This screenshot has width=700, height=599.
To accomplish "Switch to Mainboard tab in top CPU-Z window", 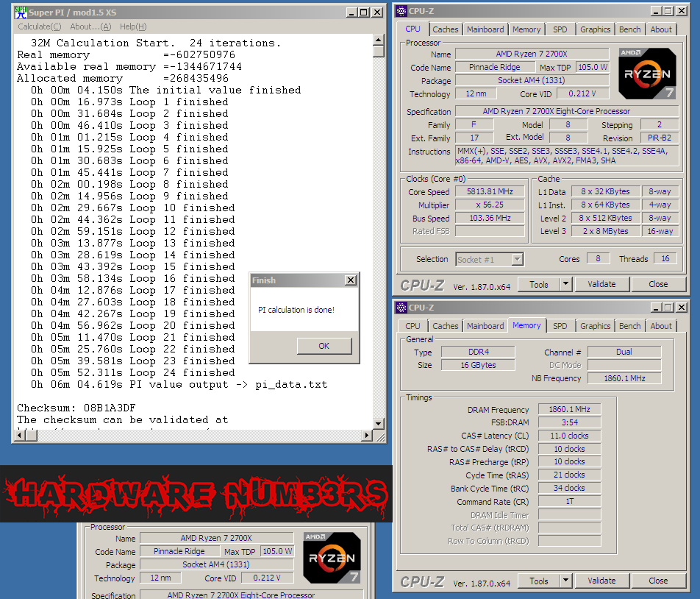I will (x=485, y=29).
